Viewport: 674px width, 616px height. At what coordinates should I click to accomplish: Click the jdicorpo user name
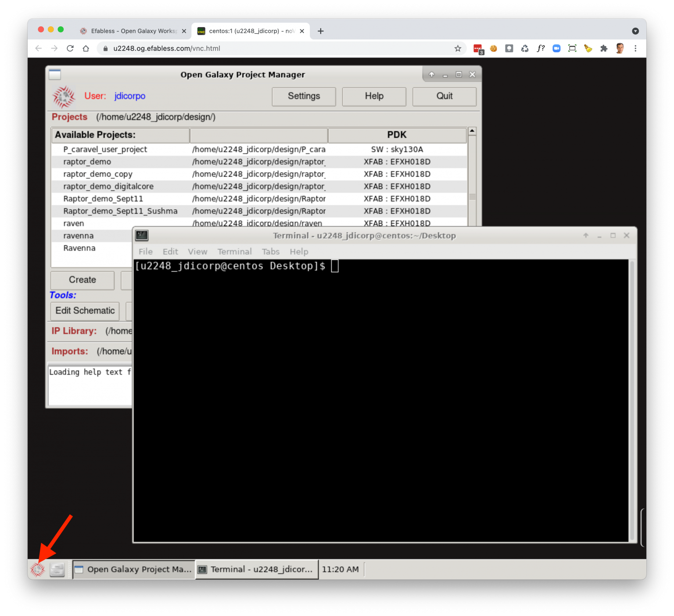click(130, 96)
